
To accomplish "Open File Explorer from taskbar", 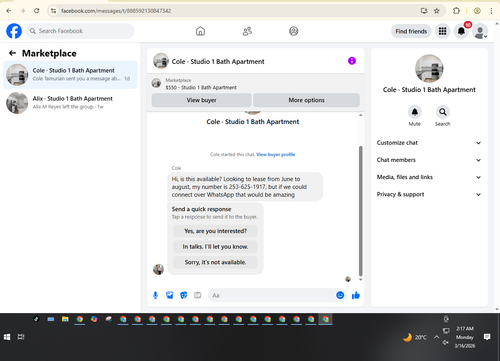I will coord(65,319).
